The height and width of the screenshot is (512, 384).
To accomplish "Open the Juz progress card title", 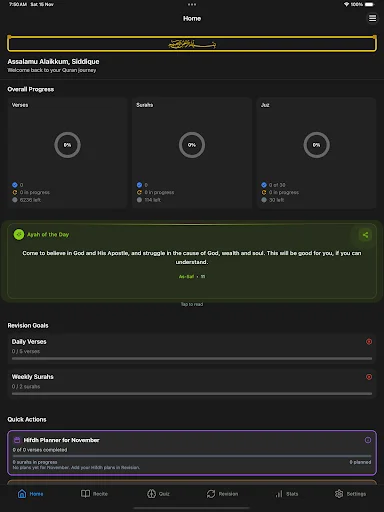I will (x=265, y=105).
